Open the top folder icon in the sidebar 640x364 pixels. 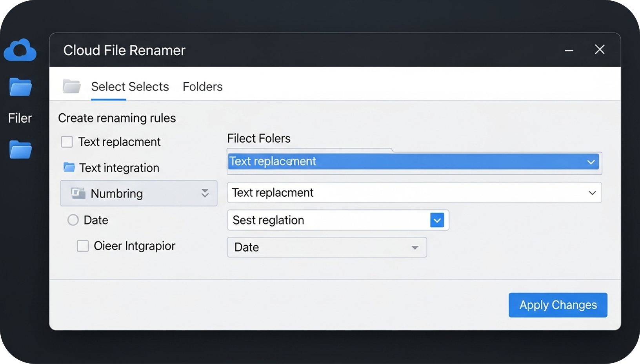pyautogui.click(x=20, y=87)
